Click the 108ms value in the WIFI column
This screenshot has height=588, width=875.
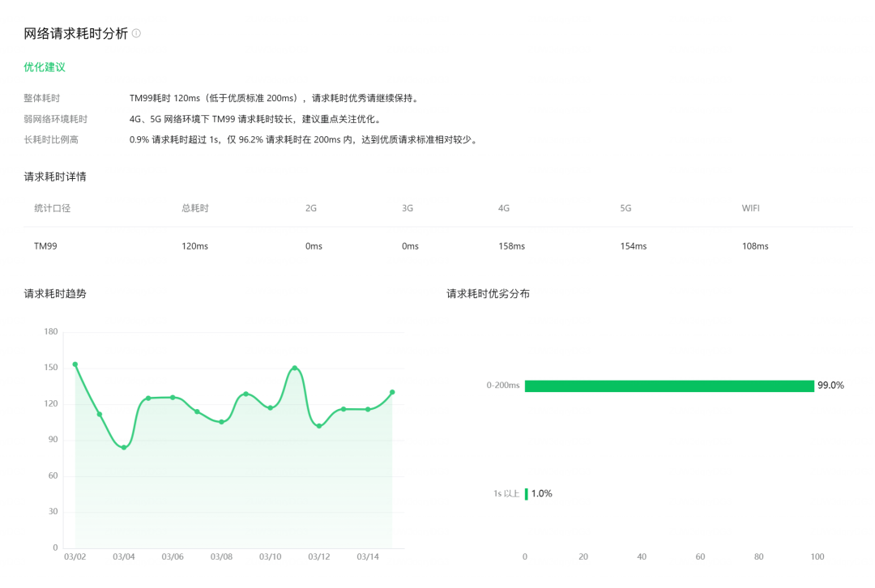[x=755, y=246]
